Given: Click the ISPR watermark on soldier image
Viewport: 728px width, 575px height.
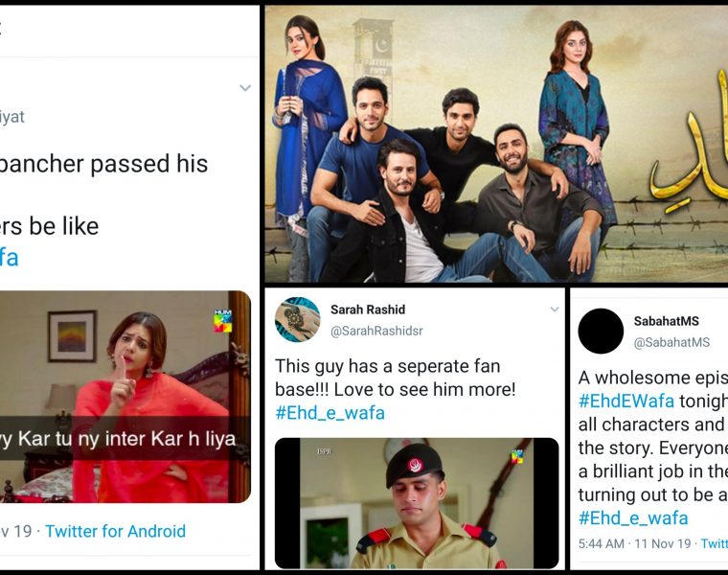Looking at the screenshot, I should tap(322, 449).
